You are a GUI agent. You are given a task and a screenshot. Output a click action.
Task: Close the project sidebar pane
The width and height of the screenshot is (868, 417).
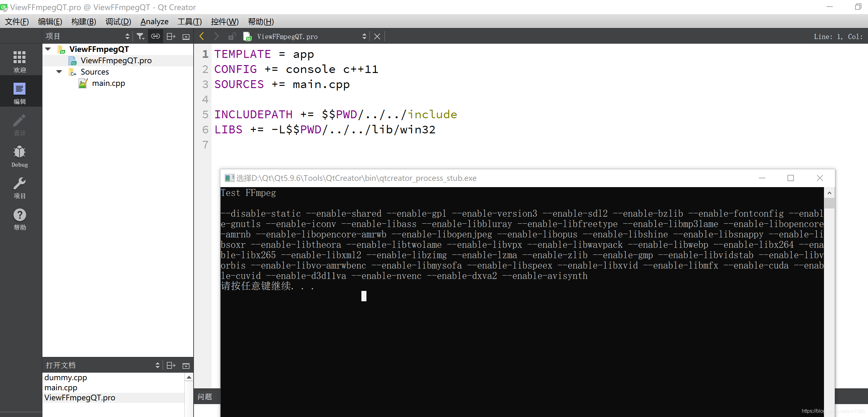click(186, 37)
